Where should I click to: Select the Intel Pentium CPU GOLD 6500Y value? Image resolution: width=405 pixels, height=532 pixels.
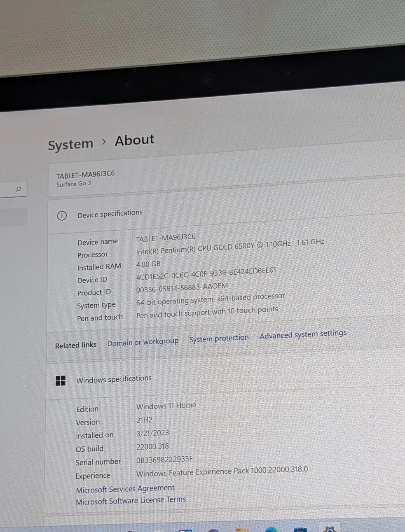click(x=230, y=247)
